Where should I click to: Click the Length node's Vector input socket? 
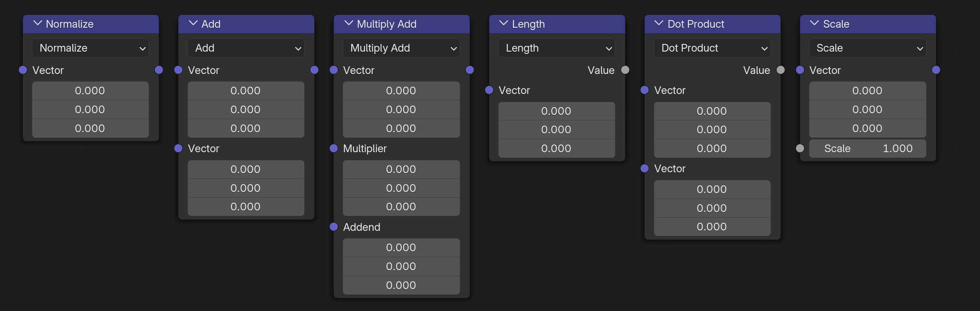click(489, 90)
